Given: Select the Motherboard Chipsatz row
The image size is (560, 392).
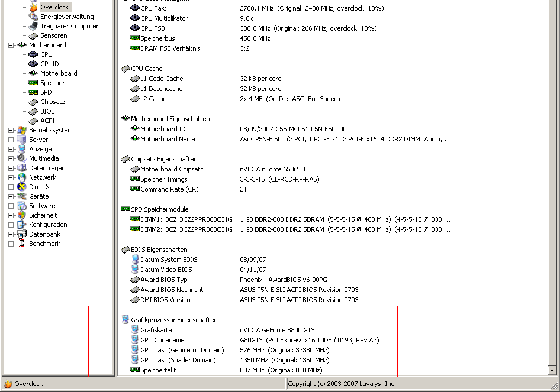Looking at the screenshot, I should [x=218, y=169].
